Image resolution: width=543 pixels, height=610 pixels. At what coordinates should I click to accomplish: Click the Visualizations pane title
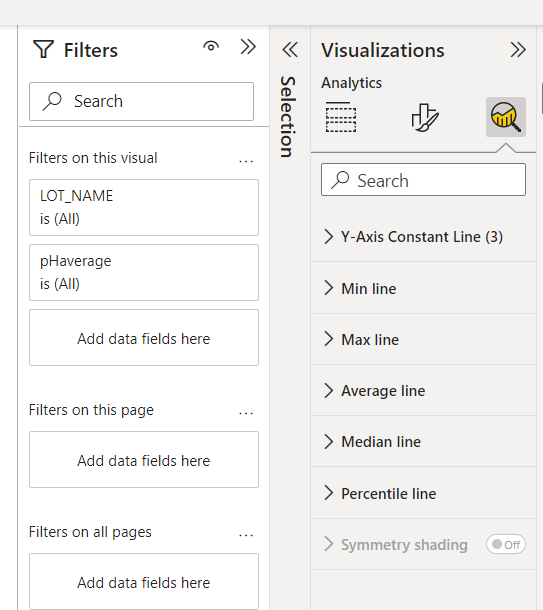(x=383, y=50)
